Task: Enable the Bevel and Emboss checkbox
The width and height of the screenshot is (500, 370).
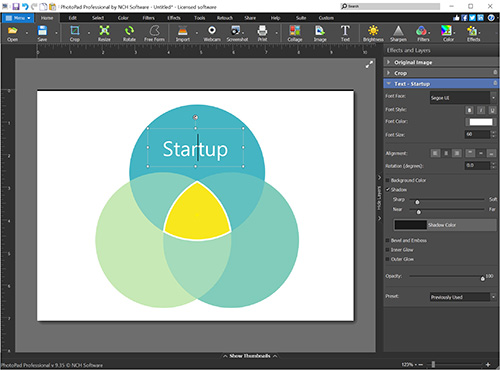Action: coord(388,240)
